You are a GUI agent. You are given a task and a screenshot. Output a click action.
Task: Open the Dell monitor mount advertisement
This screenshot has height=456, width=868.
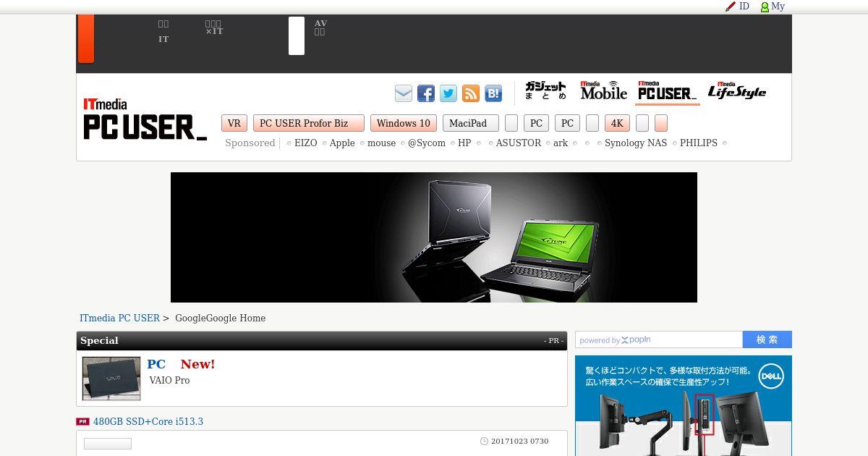(x=684, y=405)
